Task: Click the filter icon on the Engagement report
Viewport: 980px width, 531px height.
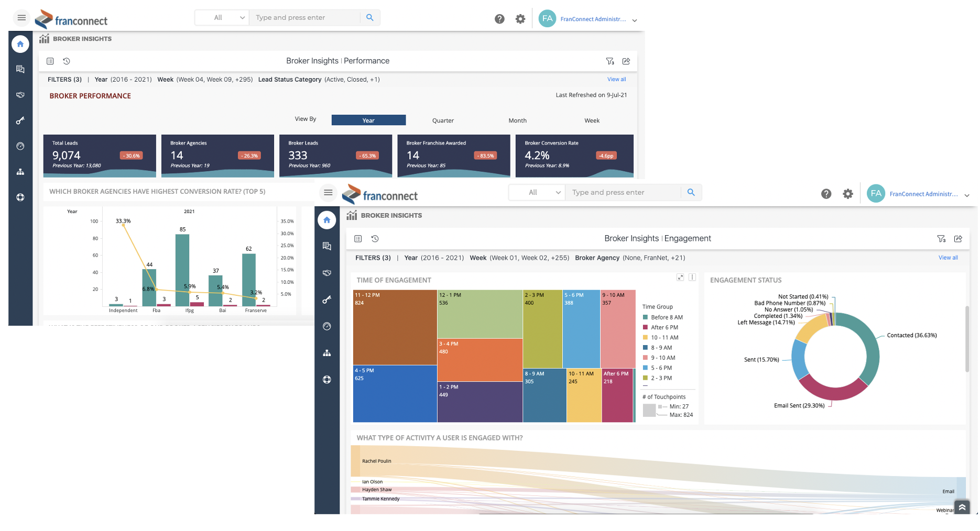Action: pos(942,239)
